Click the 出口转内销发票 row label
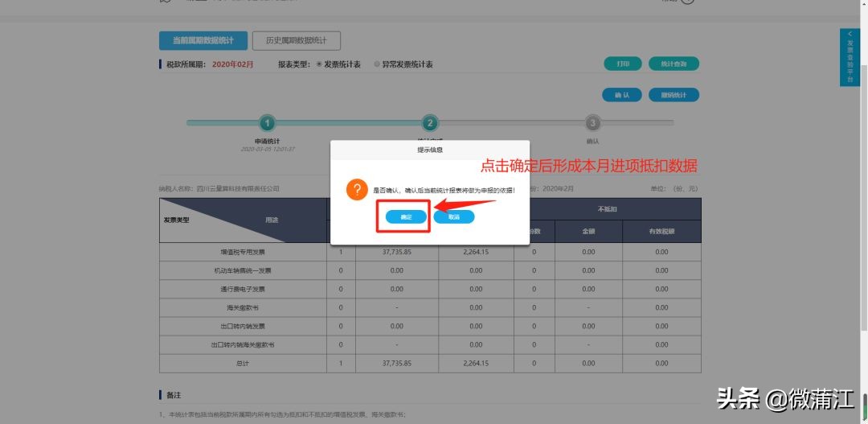 pyautogui.click(x=243, y=327)
